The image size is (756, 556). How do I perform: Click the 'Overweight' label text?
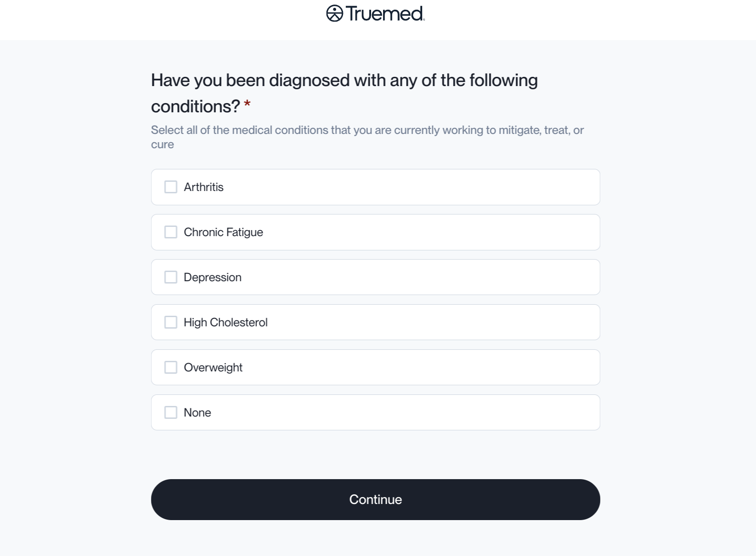click(x=213, y=368)
